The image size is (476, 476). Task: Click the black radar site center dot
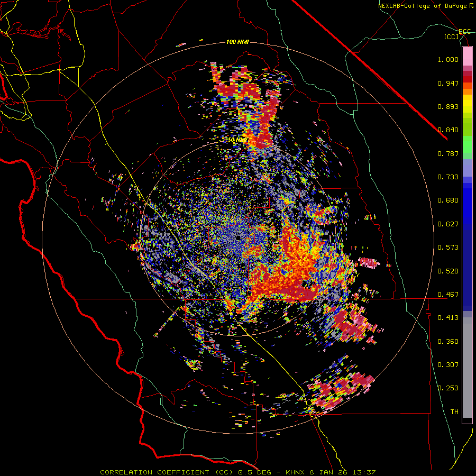(238, 237)
